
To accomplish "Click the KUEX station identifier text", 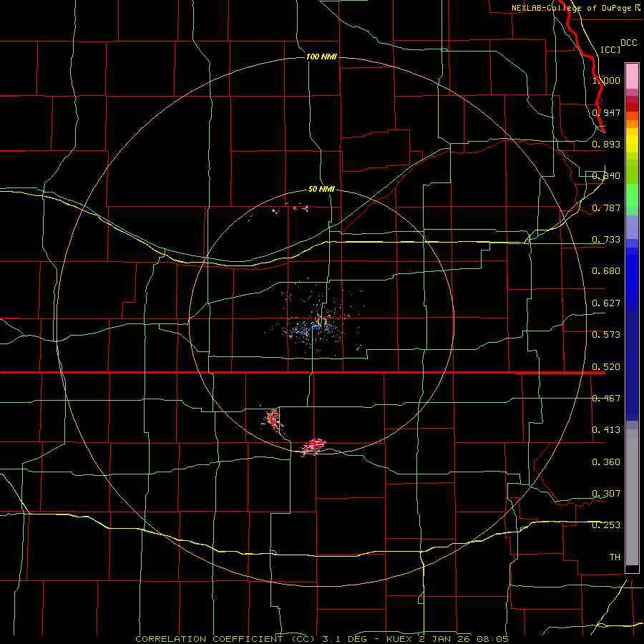I will point(399,639).
